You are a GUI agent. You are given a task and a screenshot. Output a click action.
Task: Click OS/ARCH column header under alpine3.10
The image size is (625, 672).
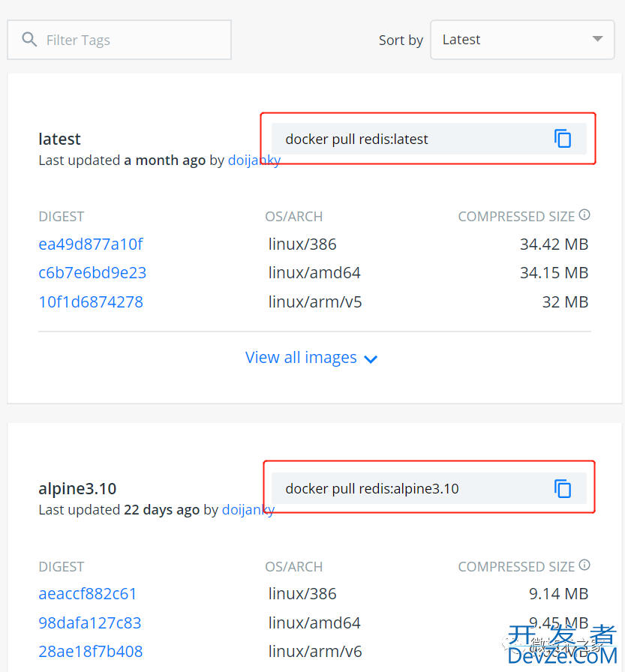click(x=293, y=567)
